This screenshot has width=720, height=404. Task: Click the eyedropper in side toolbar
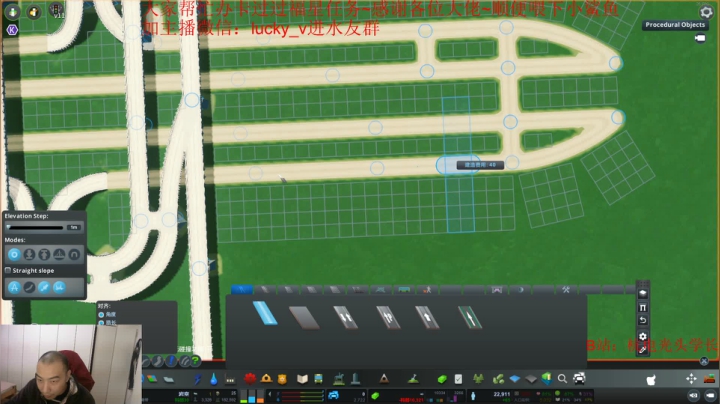click(x=642, y=350)
